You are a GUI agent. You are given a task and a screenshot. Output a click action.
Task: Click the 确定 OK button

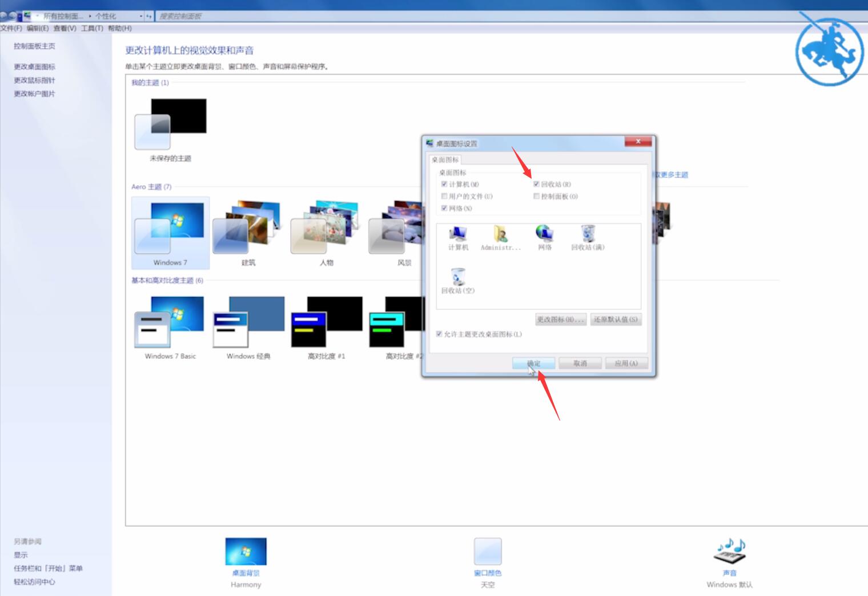pyautogui.click(x=533, y=363)
